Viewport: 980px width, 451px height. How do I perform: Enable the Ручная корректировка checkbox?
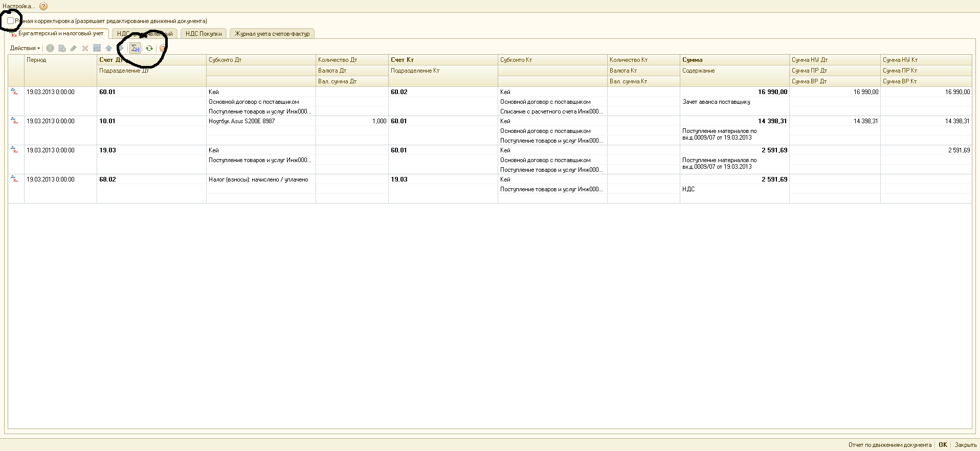click(11, 21)
